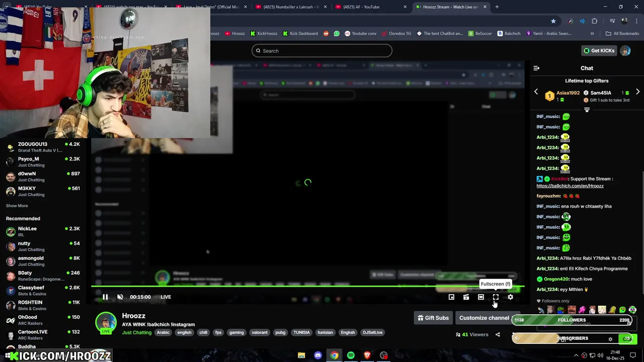Open File Explorer from taskbar
644x362 pixels.
[301, 355]
